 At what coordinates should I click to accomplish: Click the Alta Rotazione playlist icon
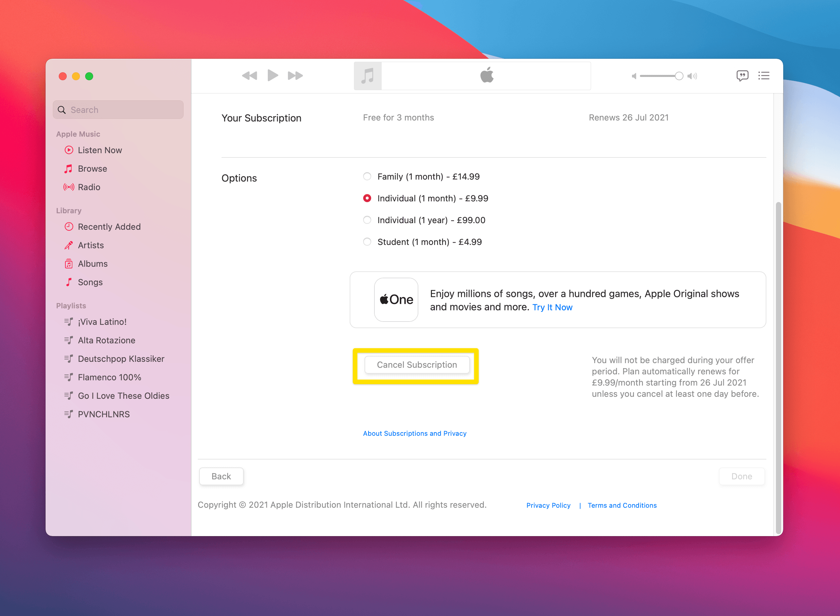[69, 340]
